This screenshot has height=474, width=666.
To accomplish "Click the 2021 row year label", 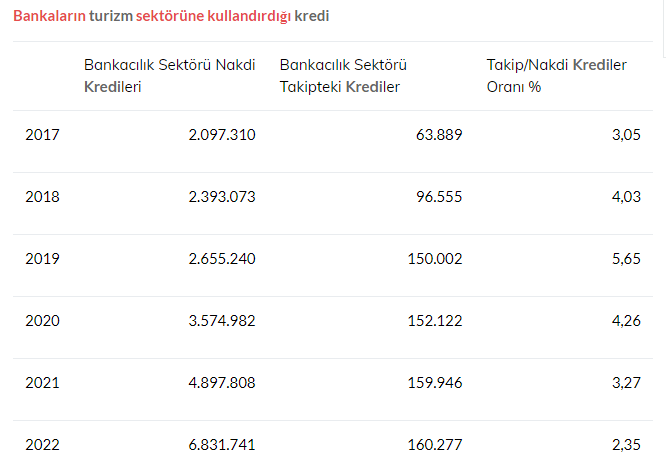I will [42, 383].
